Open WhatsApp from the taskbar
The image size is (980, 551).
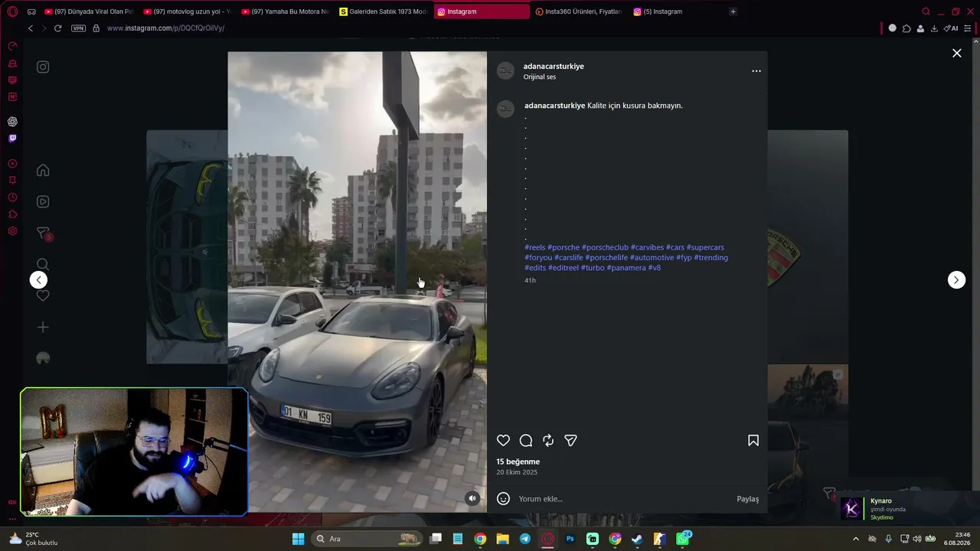click(x=682, y=539)
